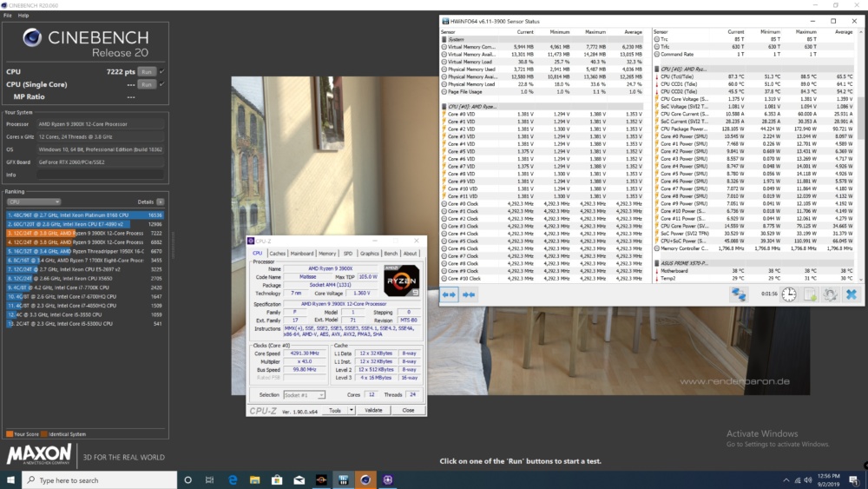Select ranking row Intel Xeon Platinum 8168
Image resolution: width=868 pixels, height=489 pixels.
85,215
